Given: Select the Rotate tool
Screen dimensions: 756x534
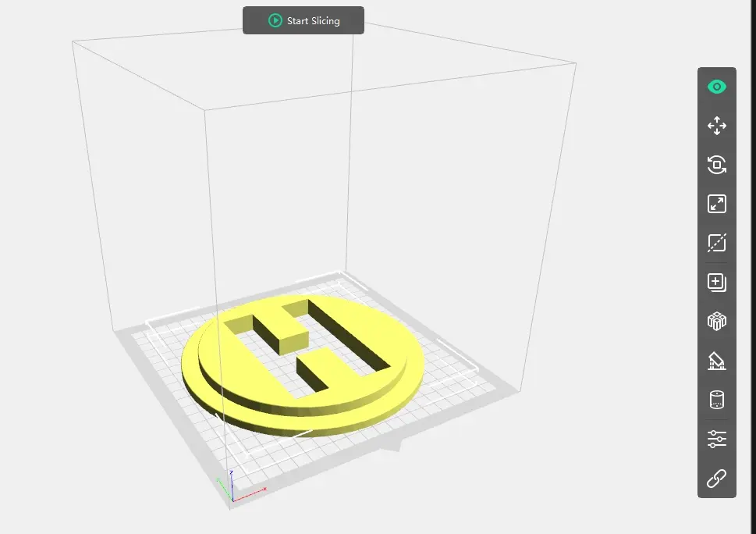Looking at the screenshot, I should pos(716,165).
